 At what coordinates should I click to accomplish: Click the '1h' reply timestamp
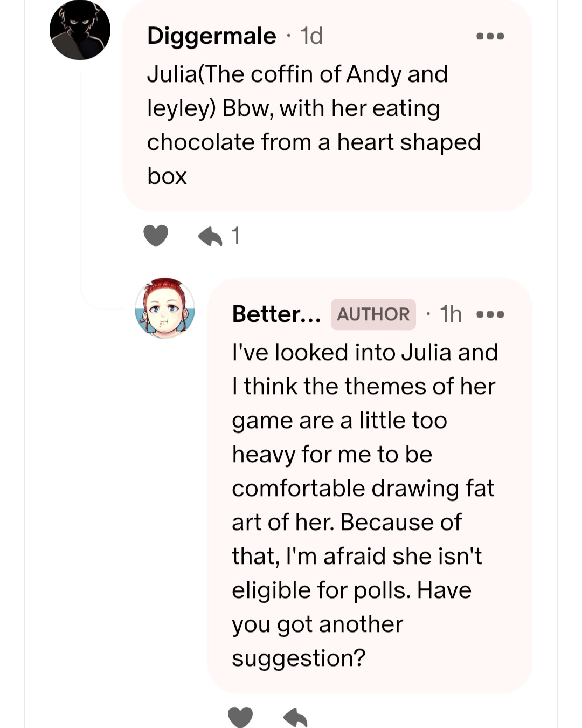pos(451,314)
